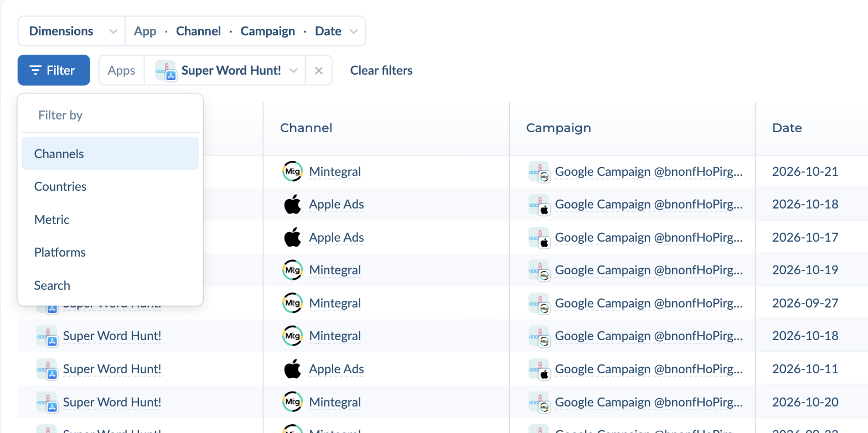Click campaign icon in the 2026-10-17 row

[x=539, y=237]
